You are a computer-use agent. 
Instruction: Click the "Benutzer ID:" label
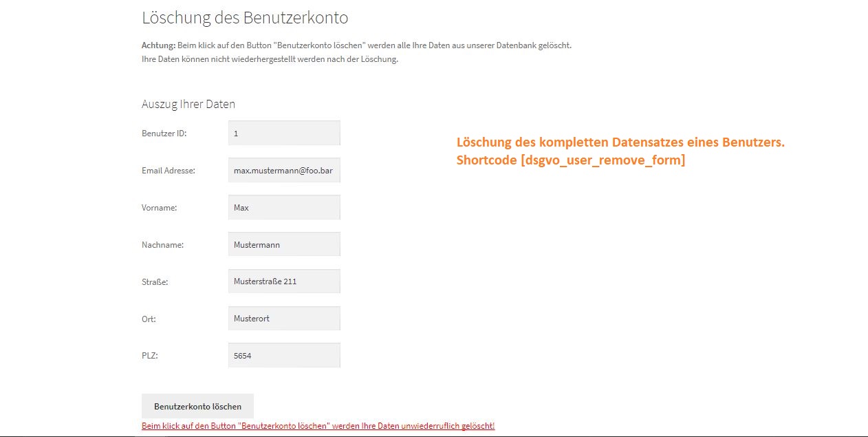pos(164,134)
